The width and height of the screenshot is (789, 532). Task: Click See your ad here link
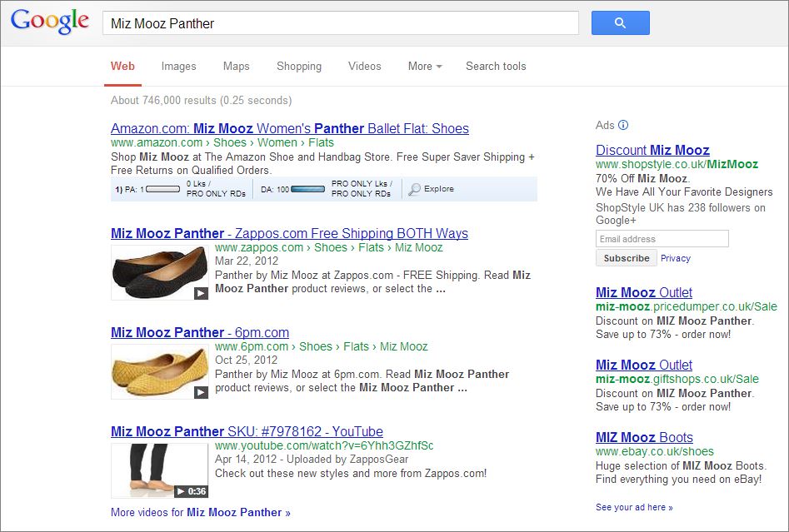pos(634,507)
